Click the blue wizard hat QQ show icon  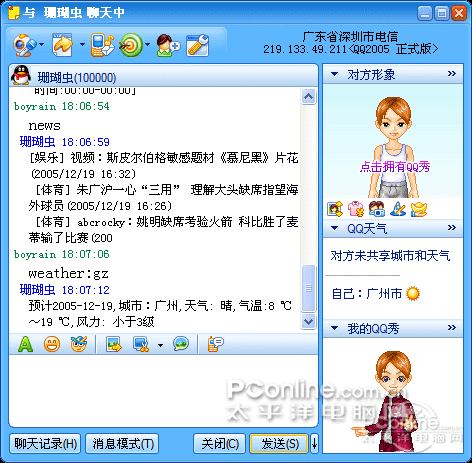[398, 209]
